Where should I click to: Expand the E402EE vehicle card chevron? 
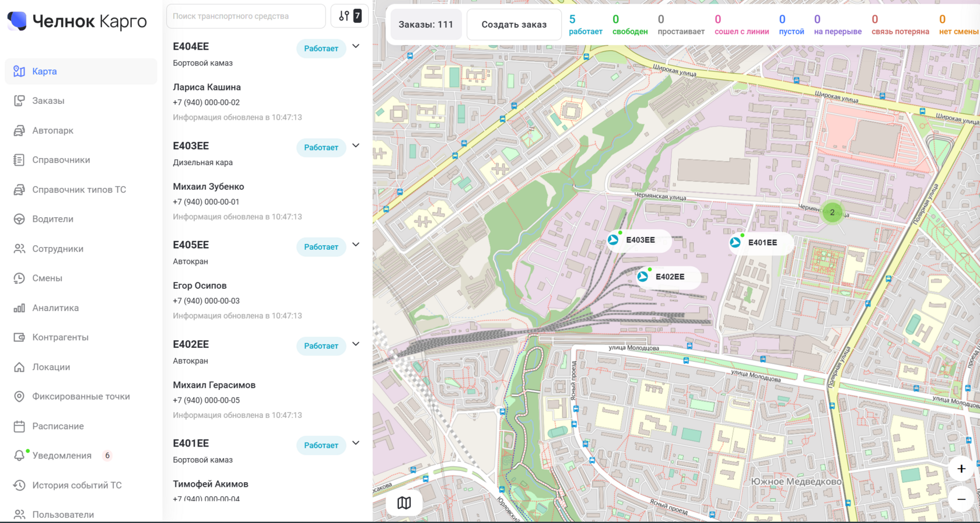coord(356,344)
